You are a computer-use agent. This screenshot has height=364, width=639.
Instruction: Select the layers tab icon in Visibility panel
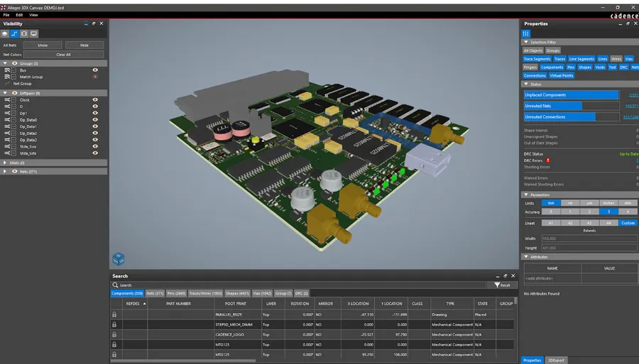(x=5, y=34)
